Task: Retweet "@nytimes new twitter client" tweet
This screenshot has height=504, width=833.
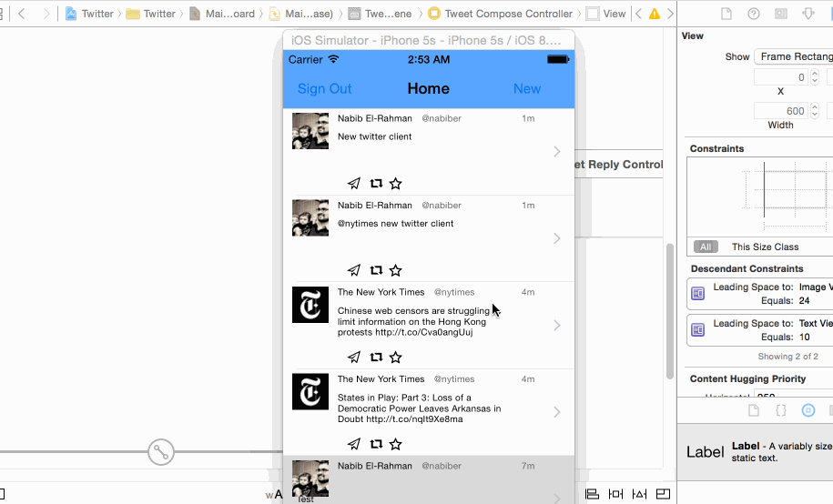Action: pos(376,270)
